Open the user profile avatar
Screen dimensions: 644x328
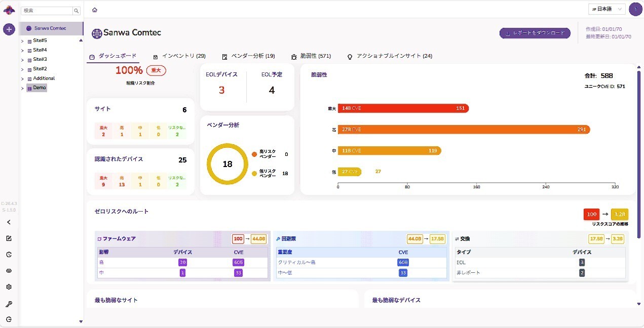tap(635, 9)
